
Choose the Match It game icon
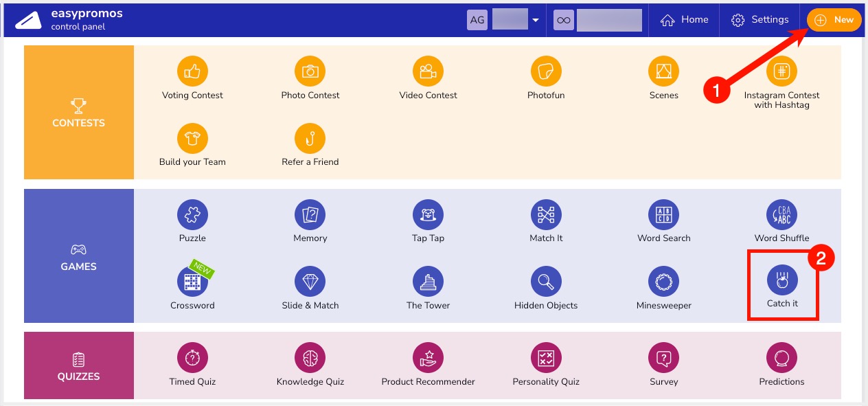(546, 214)
